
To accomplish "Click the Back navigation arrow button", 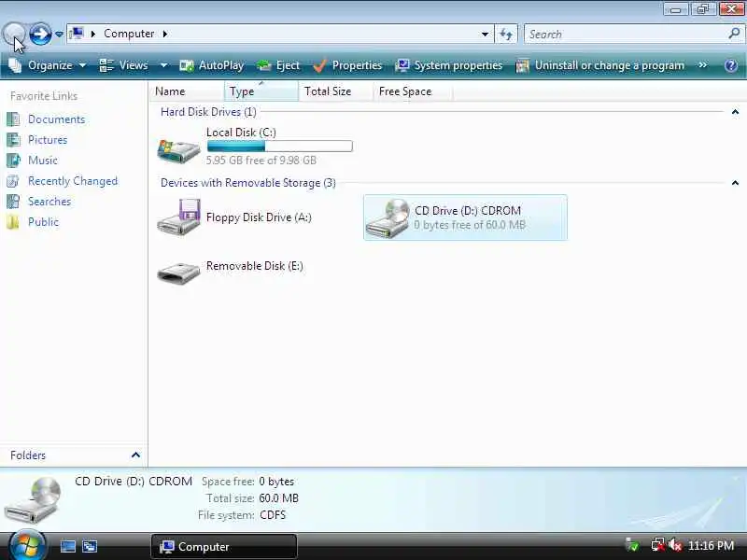I will [x=14, y=34].
